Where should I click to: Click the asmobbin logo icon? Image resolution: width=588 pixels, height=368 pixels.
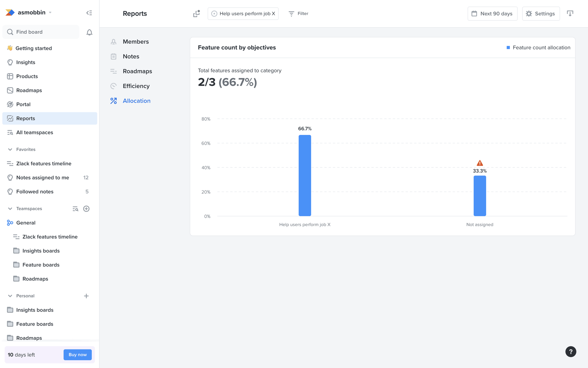point(10,12)
